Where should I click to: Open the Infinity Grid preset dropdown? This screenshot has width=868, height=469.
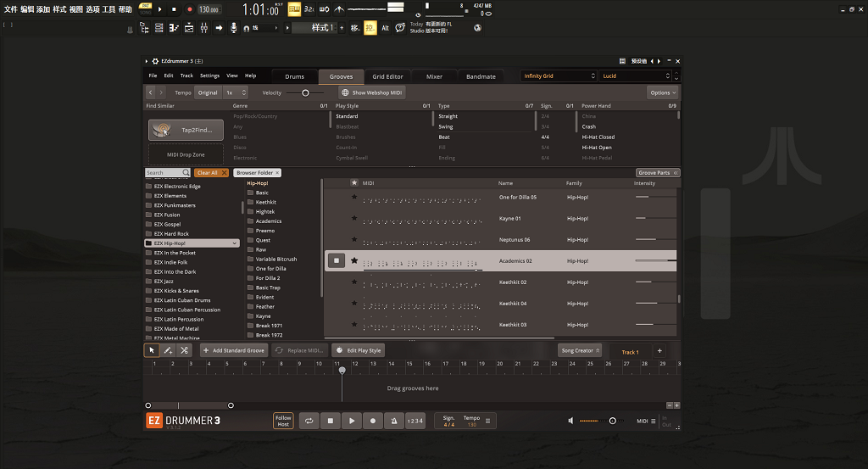[559, 76]
